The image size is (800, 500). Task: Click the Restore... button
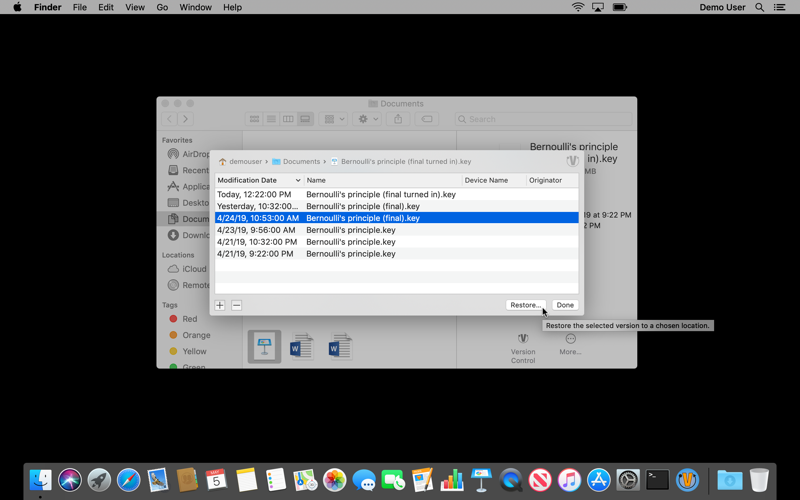[x=526, y=305]
